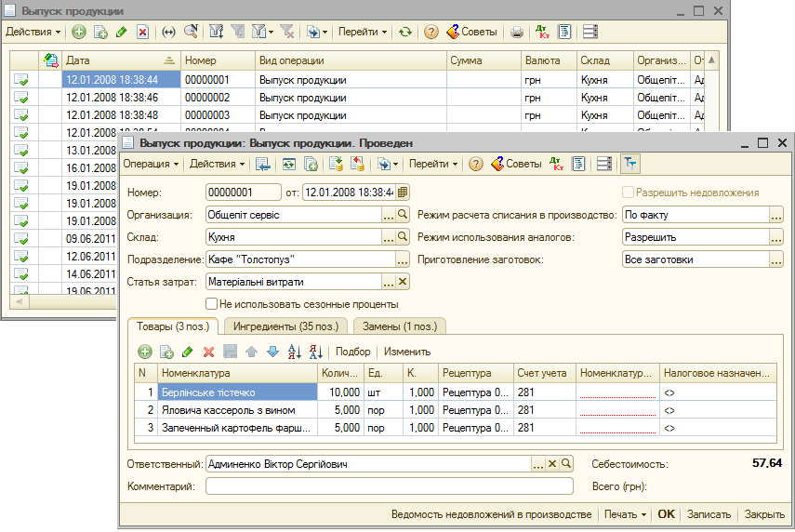795x532 pixels.
Task: Click red delete row icon in Товары table
Action: click(208, 352)
